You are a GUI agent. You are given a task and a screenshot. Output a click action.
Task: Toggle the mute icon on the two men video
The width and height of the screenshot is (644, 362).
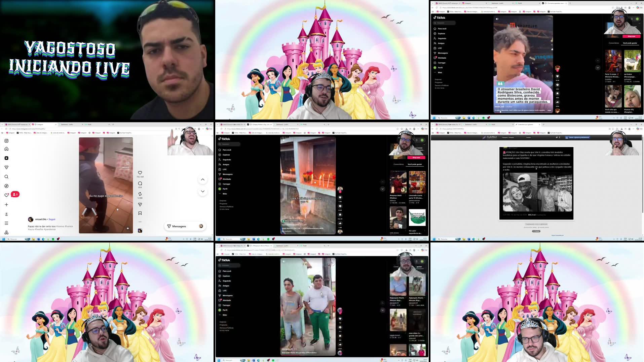[284, 261]
